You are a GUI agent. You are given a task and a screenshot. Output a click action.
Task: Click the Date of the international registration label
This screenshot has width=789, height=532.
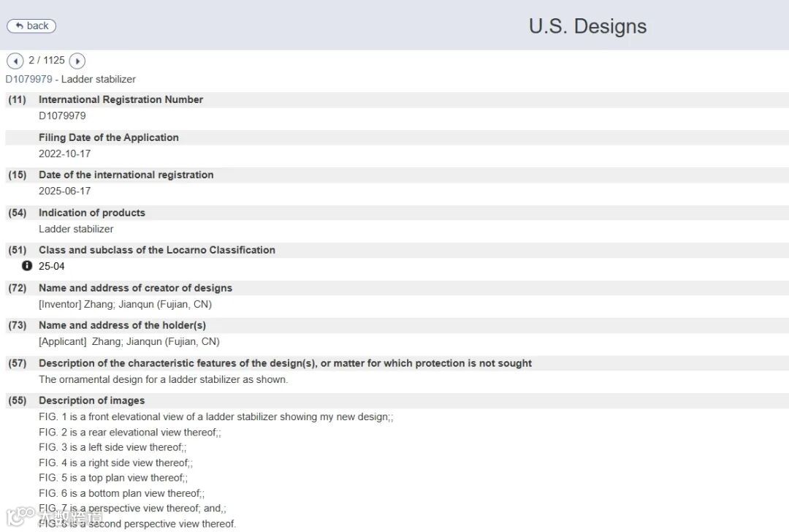[126, 175]
